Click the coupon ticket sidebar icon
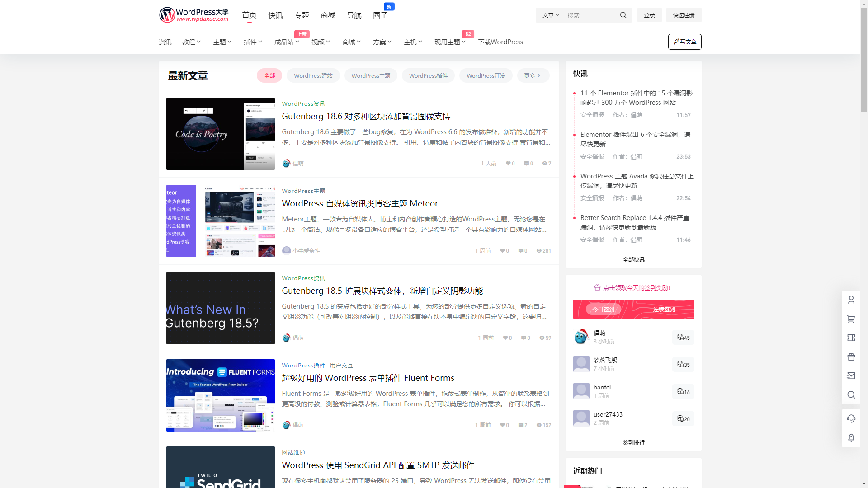The image size is (868, 488). pyautogui.click(x=851, y=338)
